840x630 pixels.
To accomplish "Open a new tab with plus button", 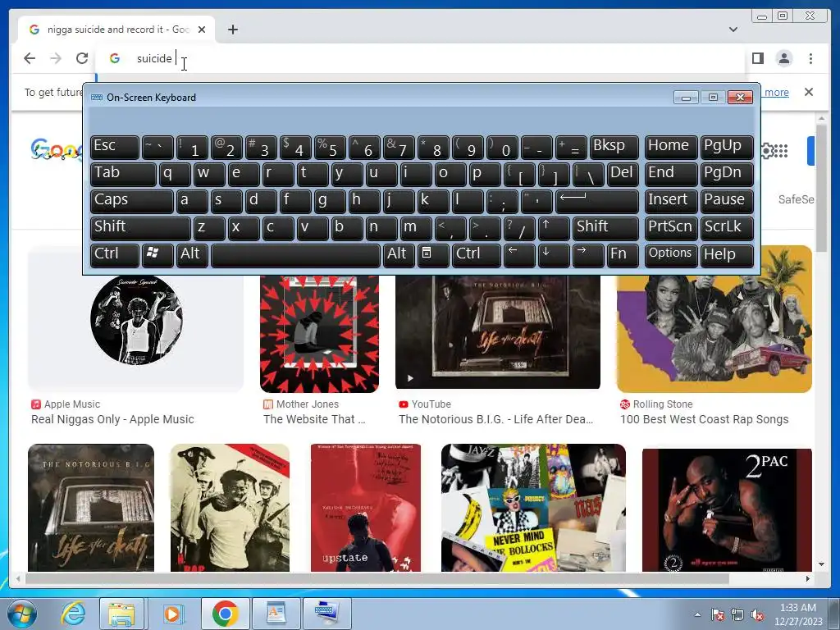I will coord(232,30).
